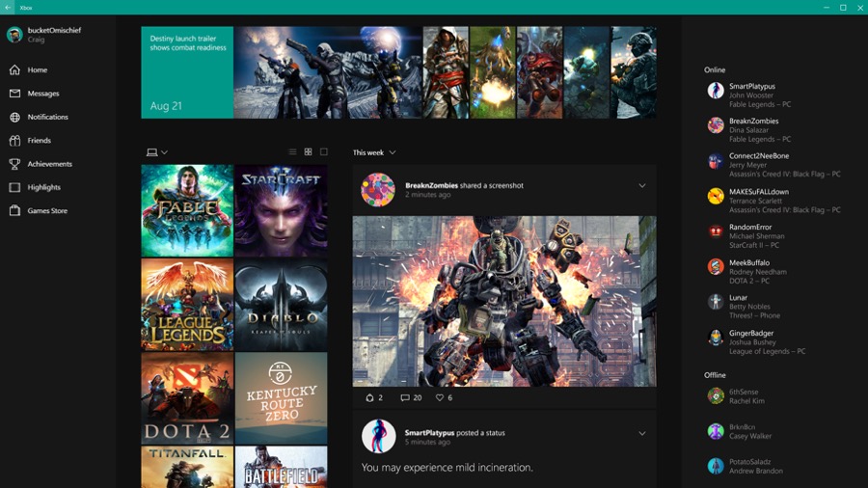This screenshot has width=868, height=488.
Task: Click Connect2NeeBone friend avatar
Action: 716,161
